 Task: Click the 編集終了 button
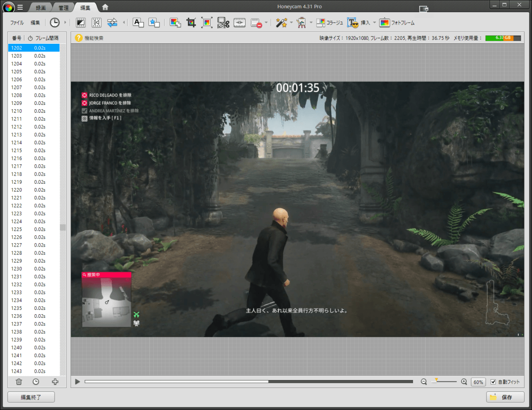pos(31,397)
